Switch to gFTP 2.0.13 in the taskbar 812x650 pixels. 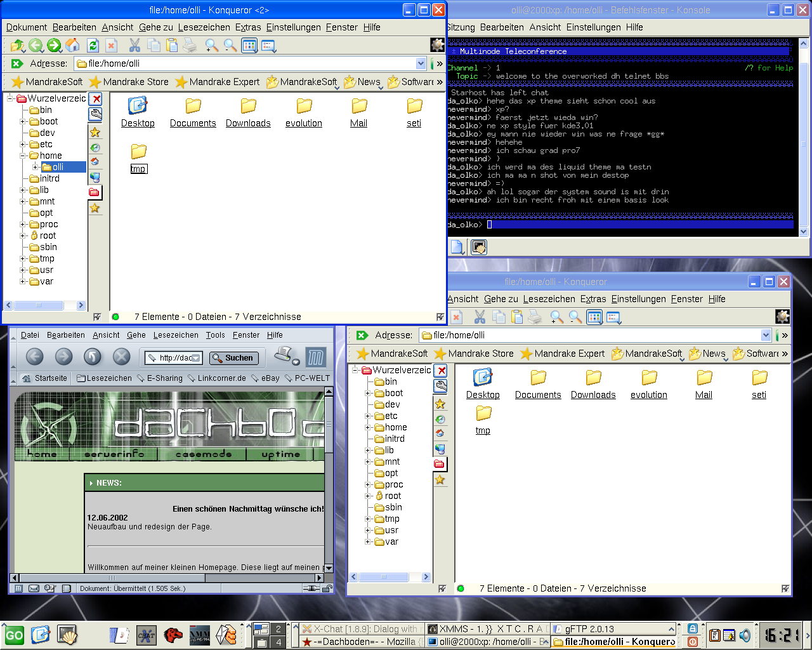613,629
